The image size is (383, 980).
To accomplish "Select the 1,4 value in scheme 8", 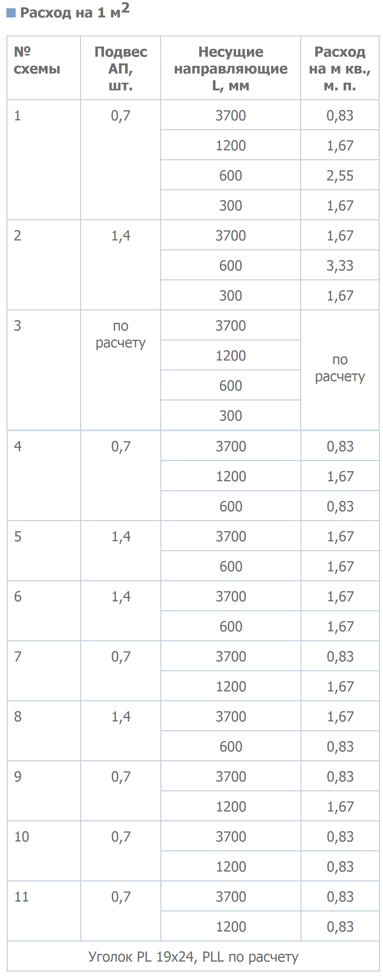I will pos(121,716).
